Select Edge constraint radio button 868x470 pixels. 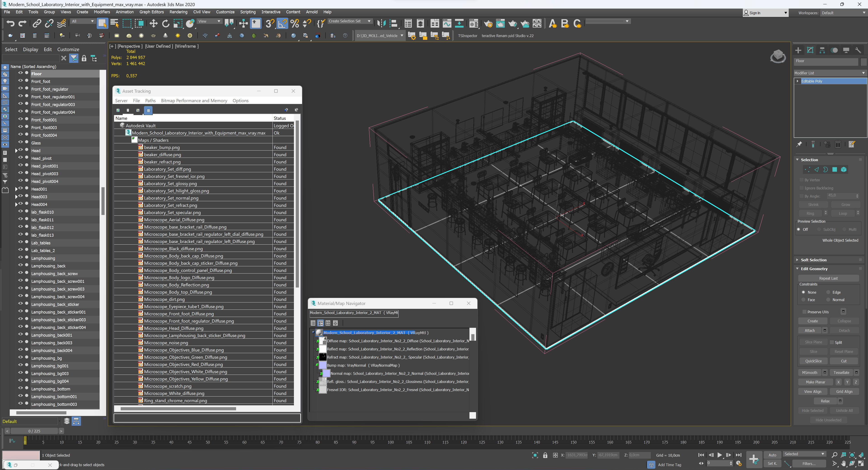[828, 292]
